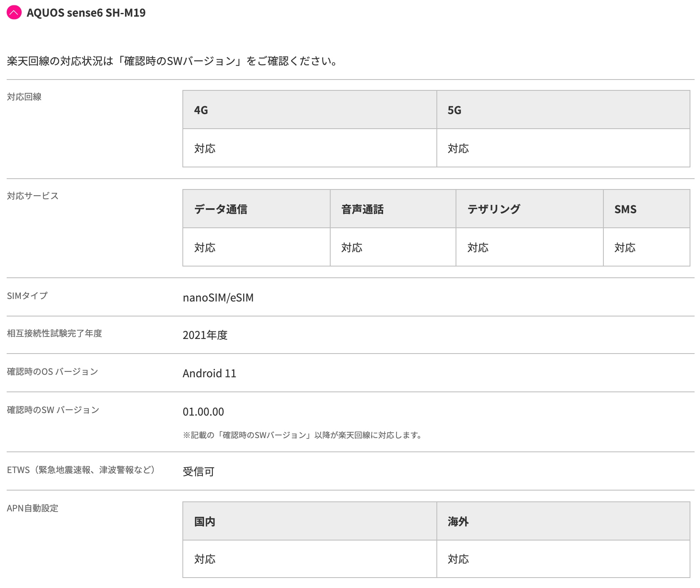Click the AQUOS sense6 SH-M19 heading

click(86, 13)
